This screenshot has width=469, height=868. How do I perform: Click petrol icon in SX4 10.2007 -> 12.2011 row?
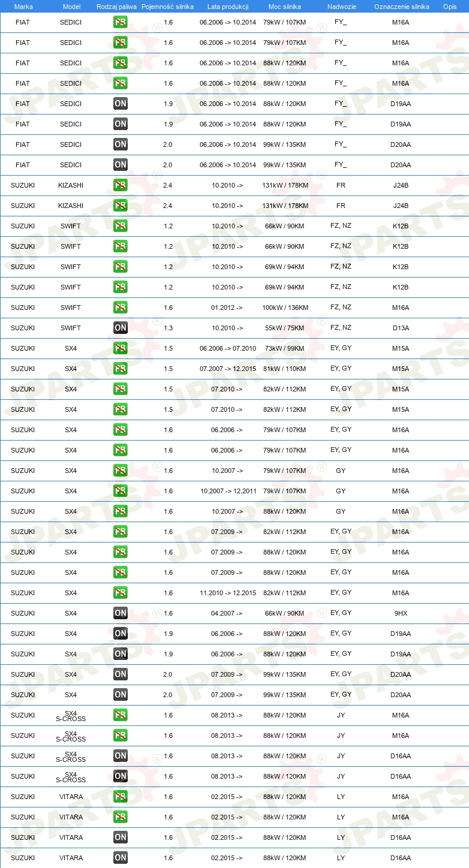tap(121, 491)
